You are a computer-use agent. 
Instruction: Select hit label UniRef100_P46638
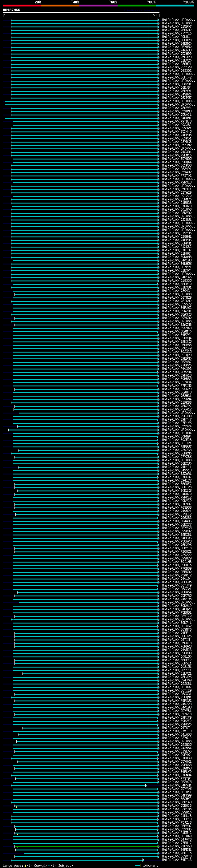click(x=176, y=50)
